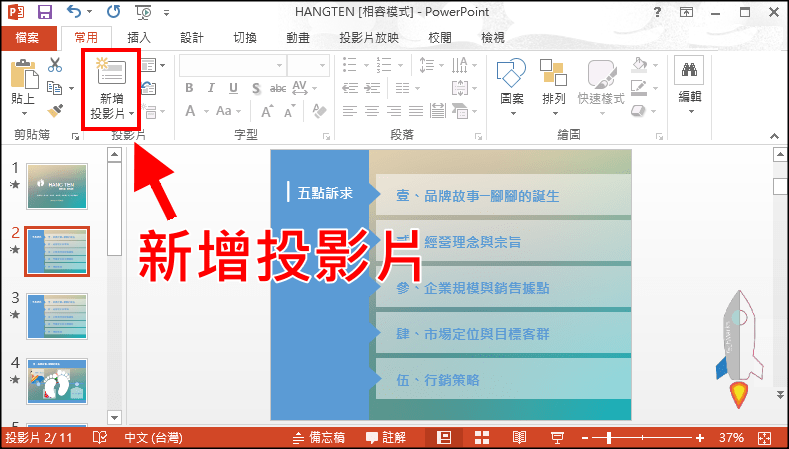This screenshot has height=449, width=789.
Task: Click the 備忘稿 notes button
Action: coord(321,437)
